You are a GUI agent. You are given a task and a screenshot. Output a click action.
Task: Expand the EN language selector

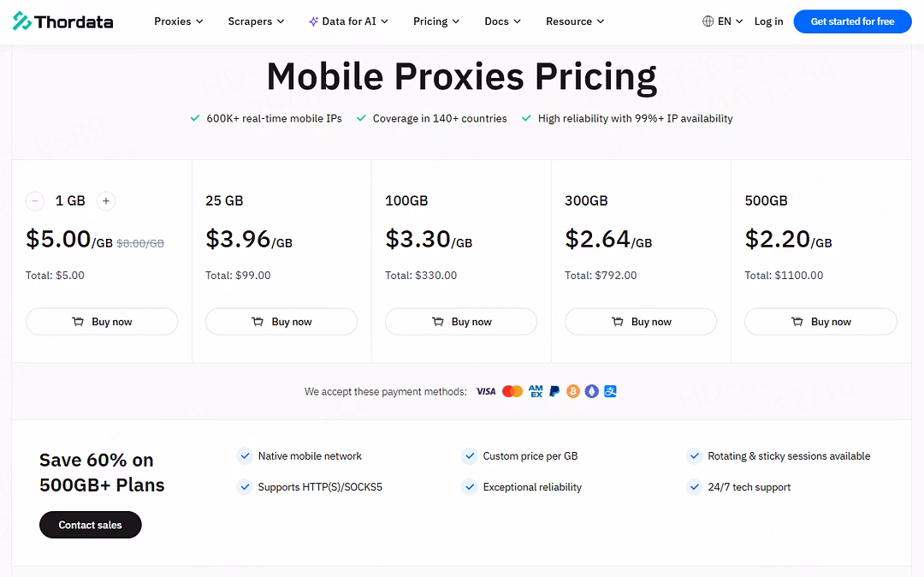click(730, 21)
